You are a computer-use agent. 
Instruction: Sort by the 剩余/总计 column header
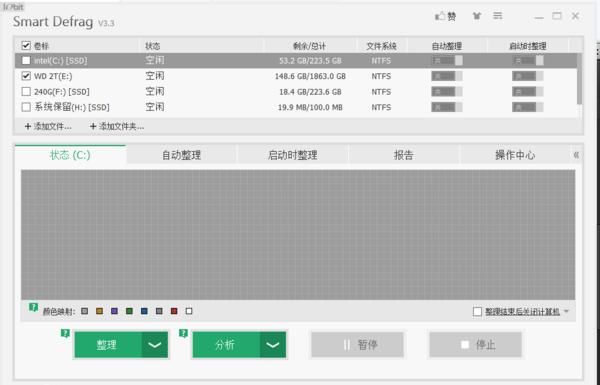pyautogui.click(x=310, y=46)
